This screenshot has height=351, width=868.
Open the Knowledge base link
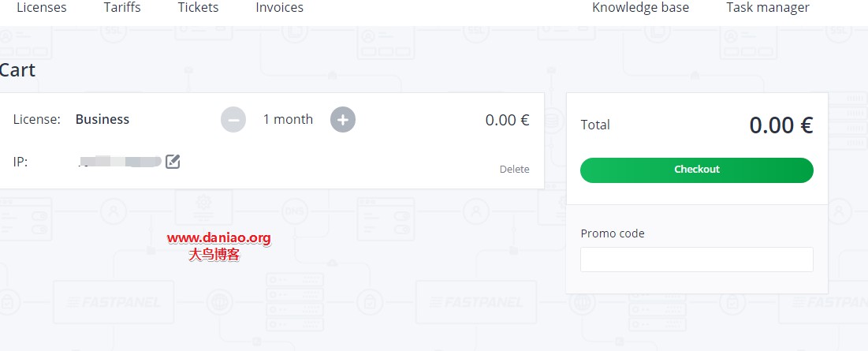click(x=640, y=8)
